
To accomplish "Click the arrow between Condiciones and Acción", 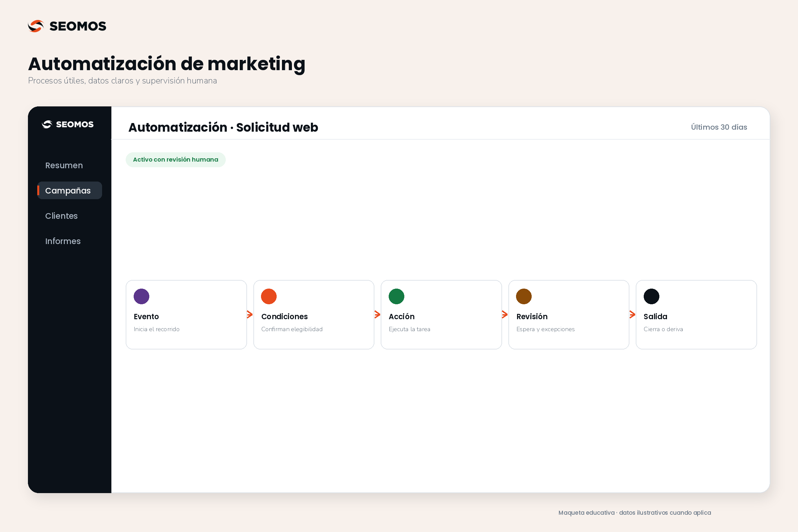I will 378,315.
